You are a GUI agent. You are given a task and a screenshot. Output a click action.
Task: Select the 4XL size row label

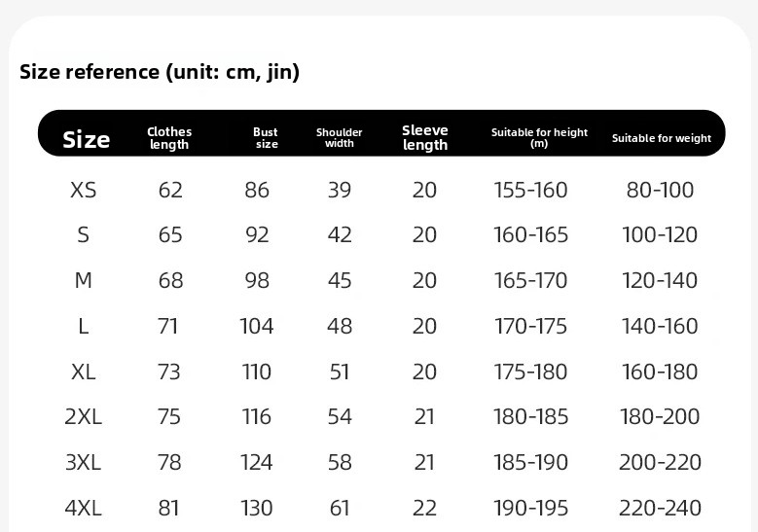tap(84, 508)
